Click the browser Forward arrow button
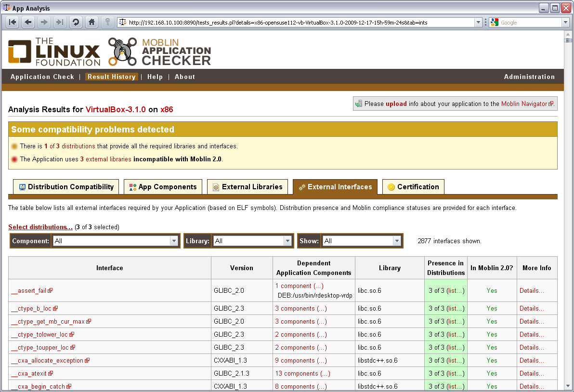574x392 pixels. pos(44,22)
